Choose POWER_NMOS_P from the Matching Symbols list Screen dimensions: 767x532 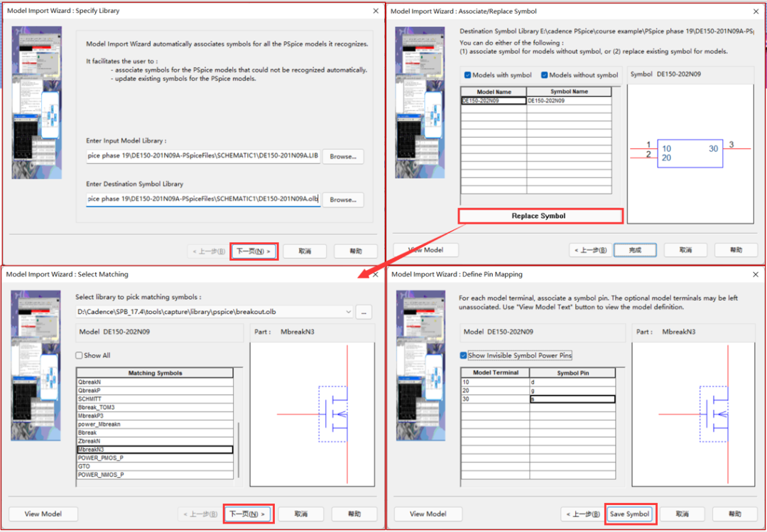154,475
